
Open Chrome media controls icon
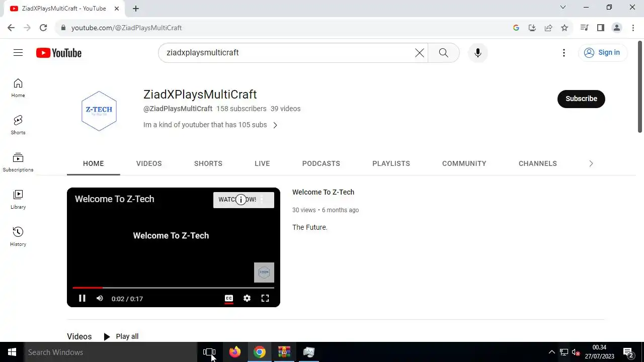pyautogui.click(x=584, y=28)
